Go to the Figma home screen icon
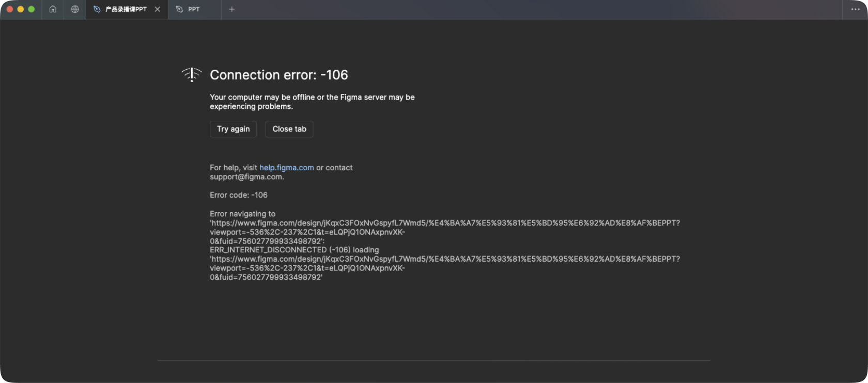Screen dimensions: 868x383 53,9
